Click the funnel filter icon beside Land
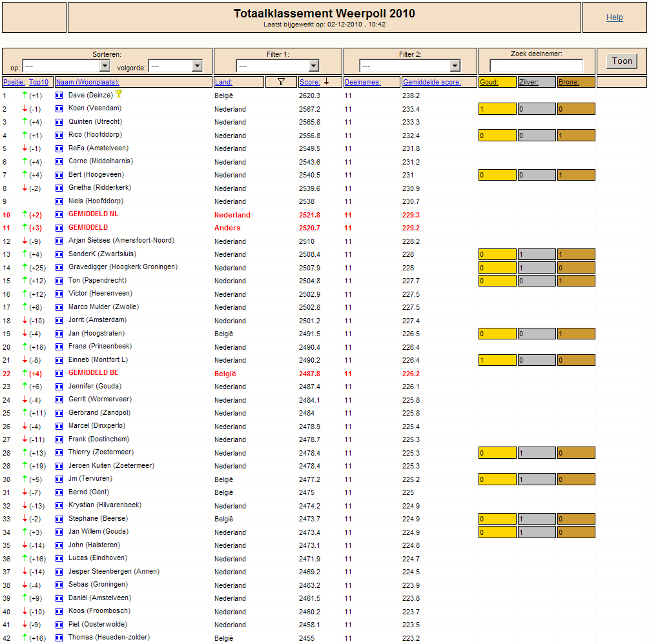The height and width of the screenshot is (644, 649). [281, 82]
